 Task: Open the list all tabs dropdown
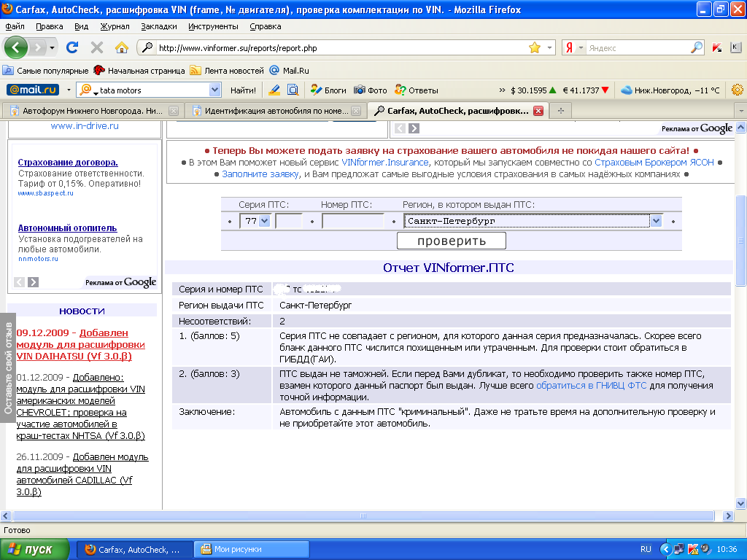pos(741,111)
